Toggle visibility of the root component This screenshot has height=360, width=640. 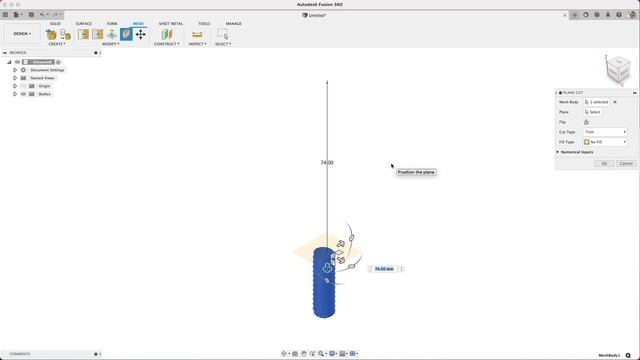[x=17, y=62]
